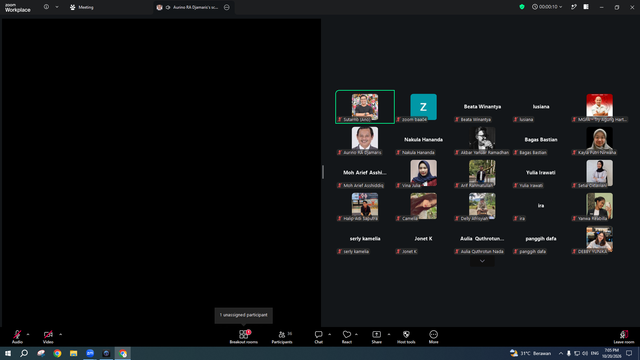Click the panel divider handle

pos(323,172)
